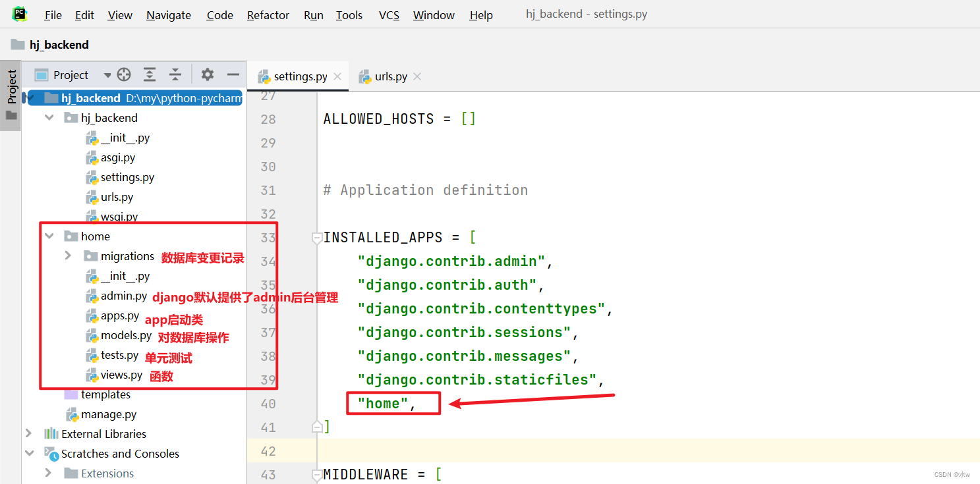Fold the INSTALLED_APPS list at line 33
This screenshot has height=484, width=980.
pyautogui.click(x=317, y=238)
